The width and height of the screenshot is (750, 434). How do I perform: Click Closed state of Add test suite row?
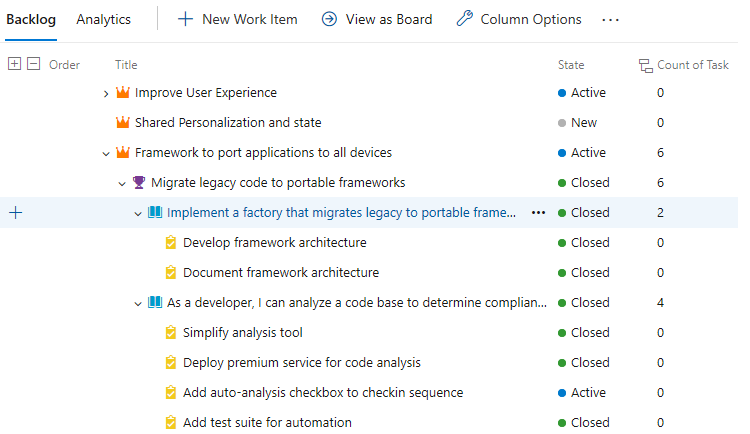click(x=584, y=423)
